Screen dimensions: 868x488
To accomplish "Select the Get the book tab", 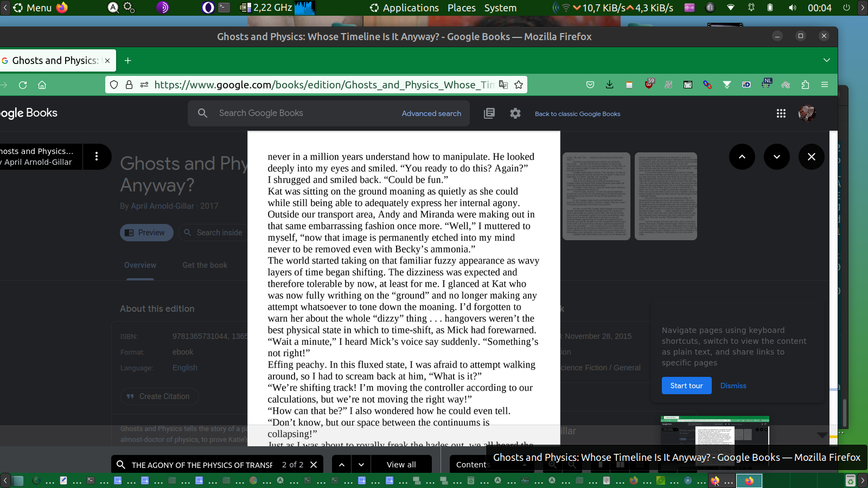I will point(205,265).
